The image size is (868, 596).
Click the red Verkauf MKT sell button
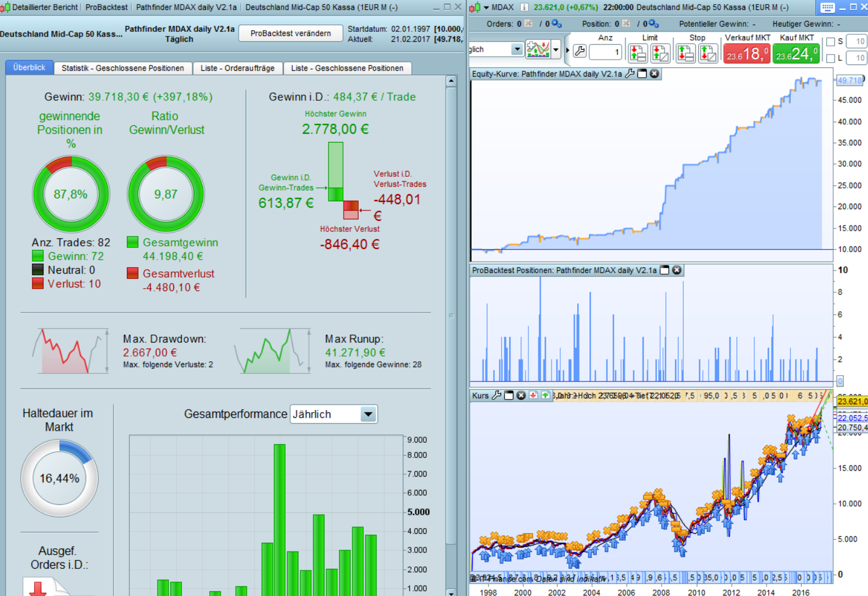(747, 54)
